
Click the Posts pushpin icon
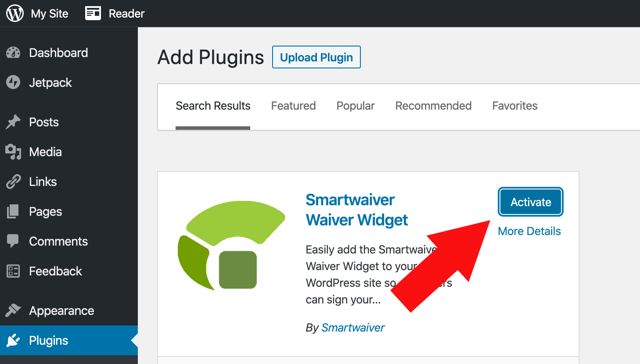pyautogui.click(x=13, y=122)
